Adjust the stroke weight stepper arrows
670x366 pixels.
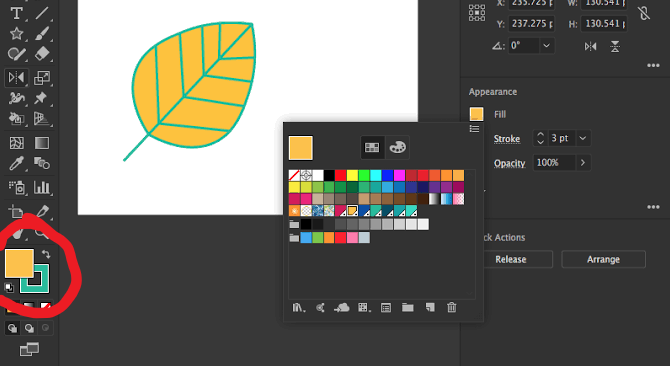tap(540, 138)
